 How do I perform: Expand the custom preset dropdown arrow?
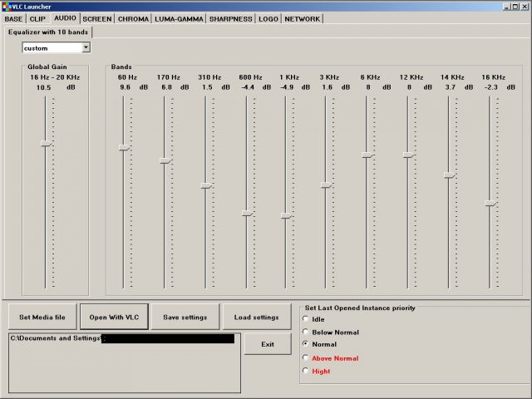[86, 47]
